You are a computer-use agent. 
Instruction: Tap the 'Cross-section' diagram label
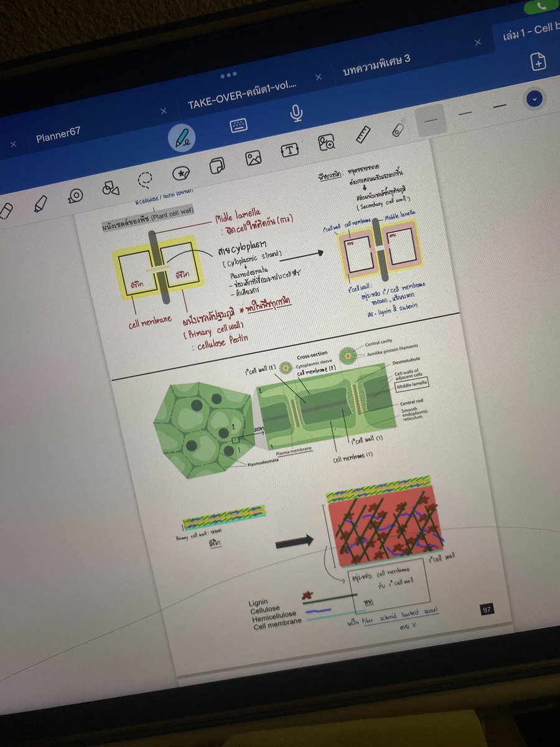coord(312,357)
